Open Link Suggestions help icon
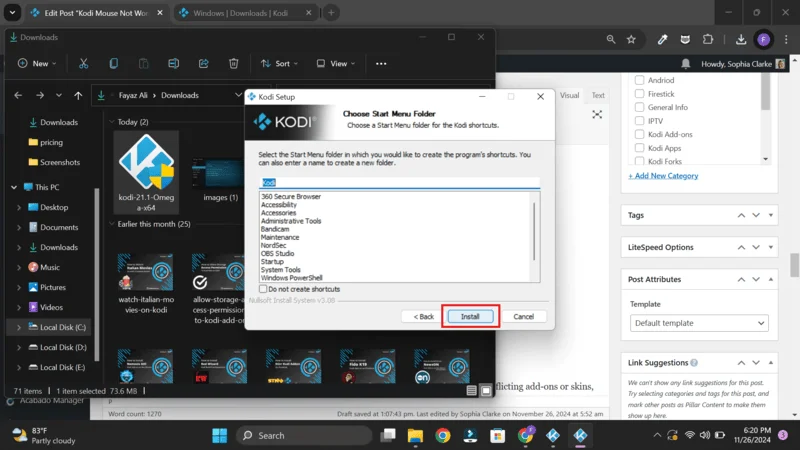The width and height of the screenshot is (800, 450). 694,363
